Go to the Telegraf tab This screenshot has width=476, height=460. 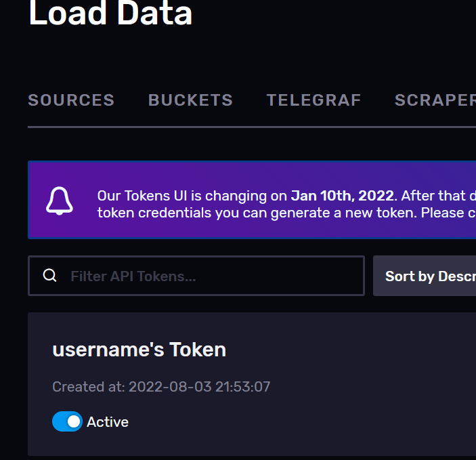314,100
